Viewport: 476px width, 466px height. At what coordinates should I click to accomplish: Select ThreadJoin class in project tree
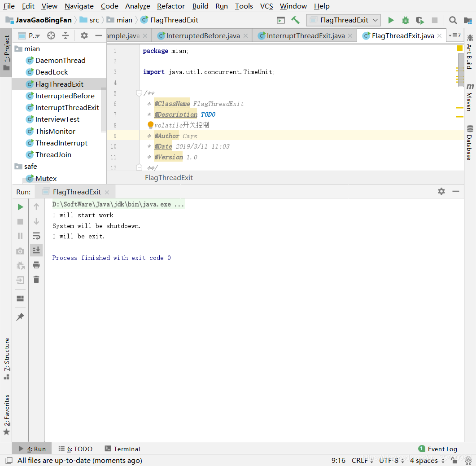click(x=53, y=155)
